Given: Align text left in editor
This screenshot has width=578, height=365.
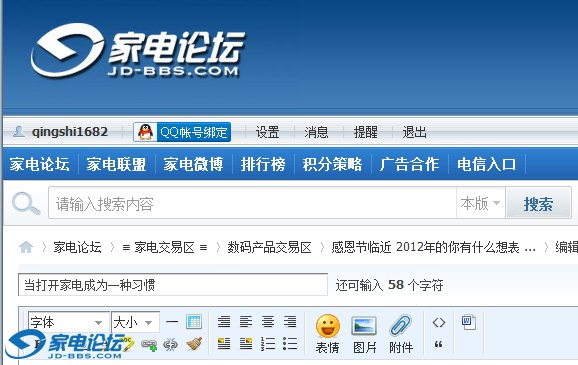Looking at the screenshot, I should click(x=246, y=322).
